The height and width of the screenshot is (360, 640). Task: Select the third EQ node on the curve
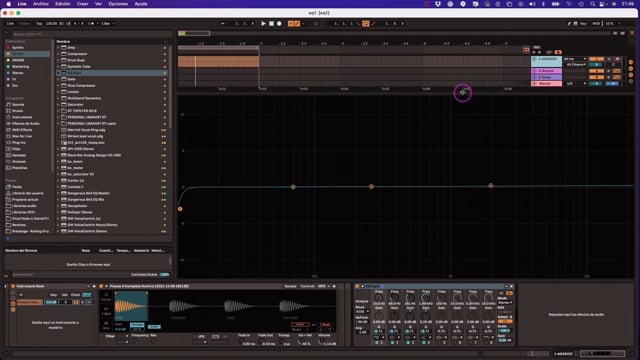click(371, 187)
